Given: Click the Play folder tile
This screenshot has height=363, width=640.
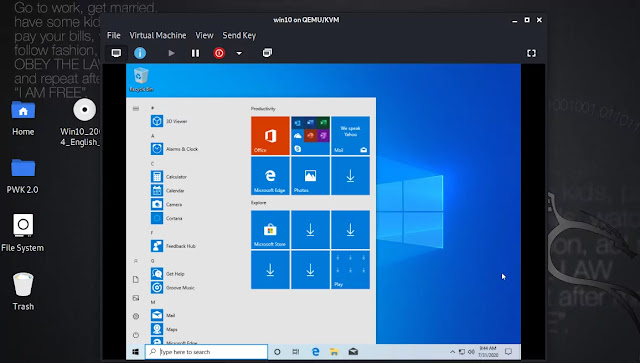Looking at the screenshot, I should (350, 270).
